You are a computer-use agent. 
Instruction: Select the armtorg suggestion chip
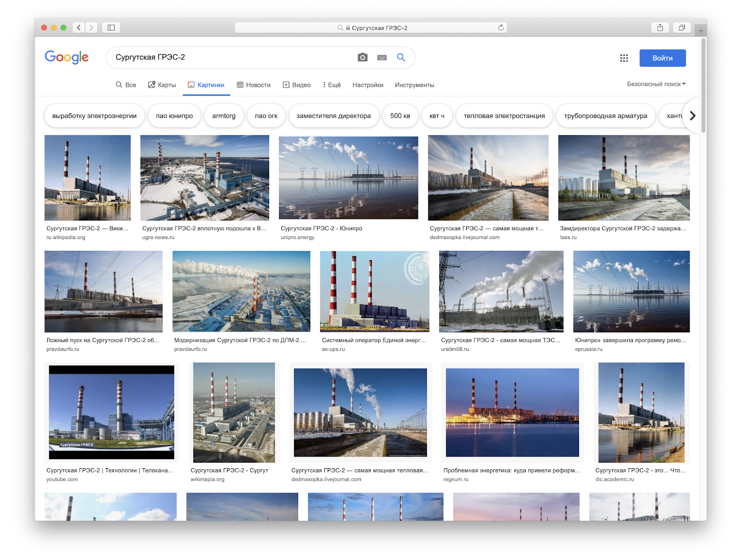[224, 116]
